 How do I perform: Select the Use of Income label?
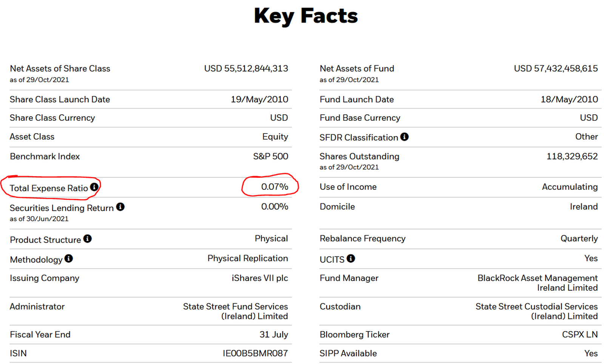click(348, 187)
